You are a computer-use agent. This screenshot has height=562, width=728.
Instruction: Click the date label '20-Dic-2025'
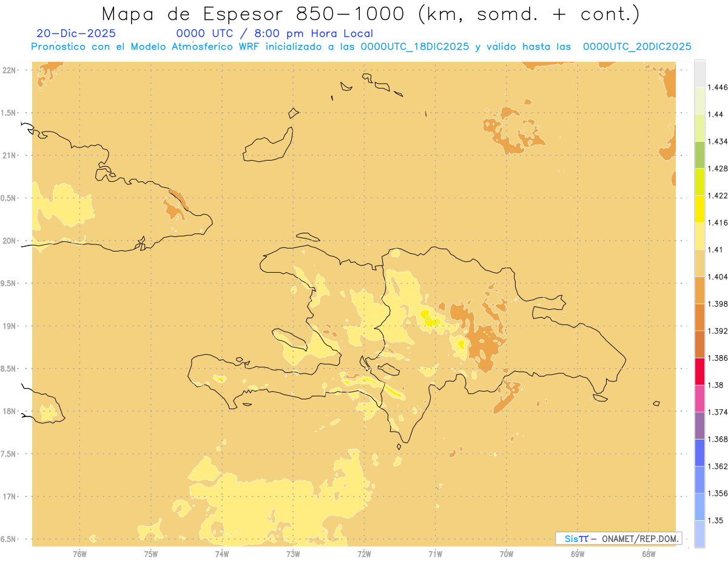[76, 33]
